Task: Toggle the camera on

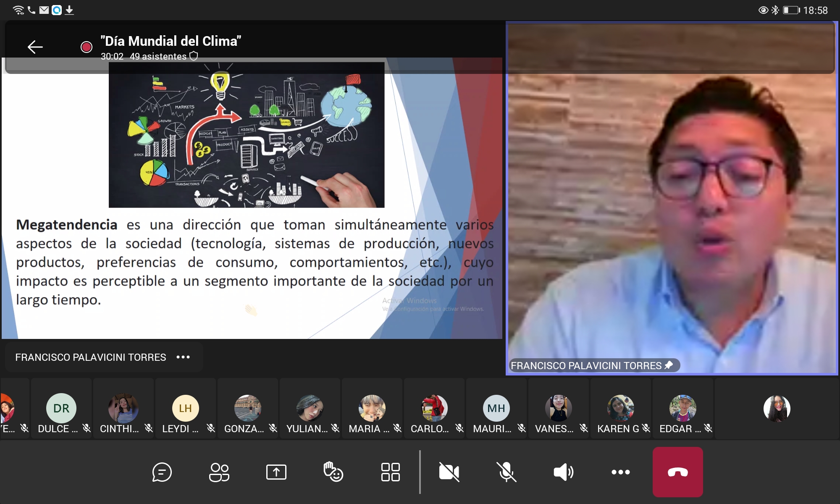Action: click(x=449, y=472)
